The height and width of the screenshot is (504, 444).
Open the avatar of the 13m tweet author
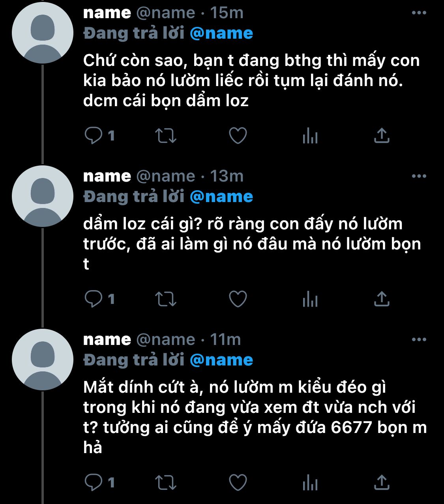(x=43, y=196)
